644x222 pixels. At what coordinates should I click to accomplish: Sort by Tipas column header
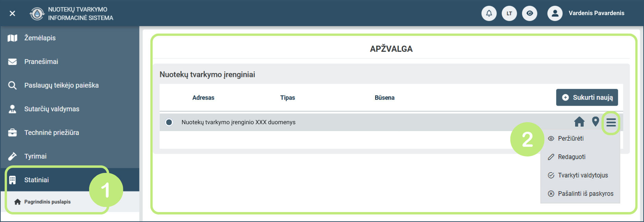(288, 98)
